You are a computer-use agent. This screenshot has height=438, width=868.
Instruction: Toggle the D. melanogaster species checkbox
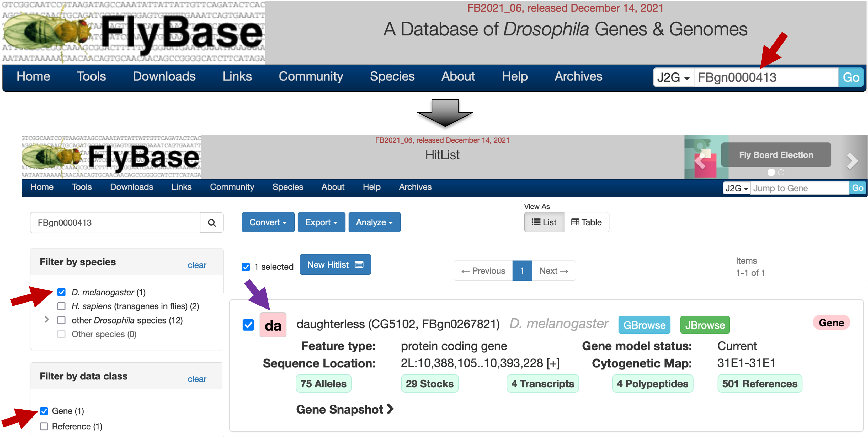click(x=61, y=292)
